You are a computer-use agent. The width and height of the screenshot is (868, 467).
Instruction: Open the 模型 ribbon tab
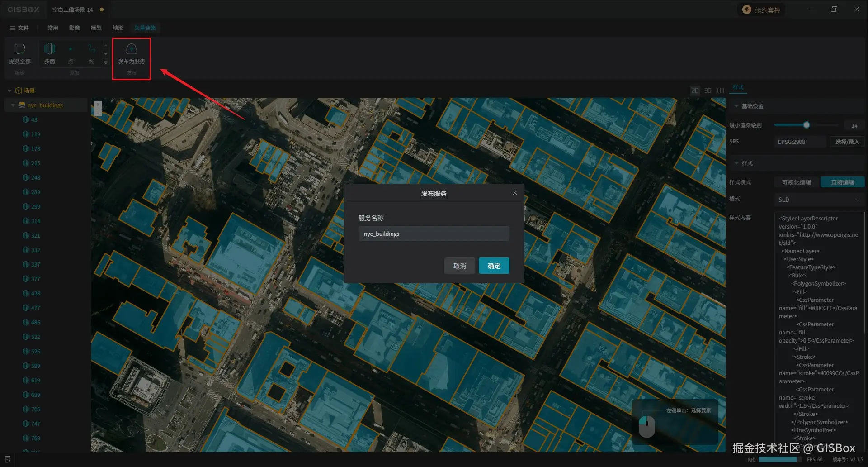[96, 28]
